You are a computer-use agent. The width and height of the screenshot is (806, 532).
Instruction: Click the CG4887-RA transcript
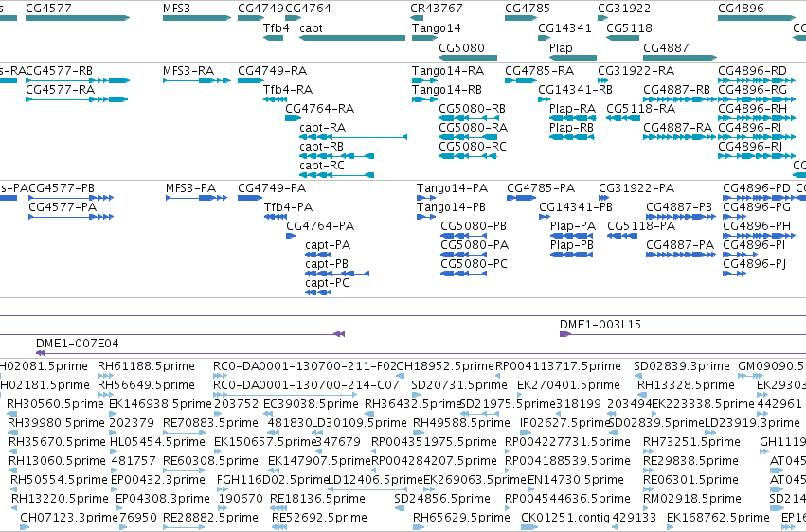pyautogui.click(x=679, y=137)
